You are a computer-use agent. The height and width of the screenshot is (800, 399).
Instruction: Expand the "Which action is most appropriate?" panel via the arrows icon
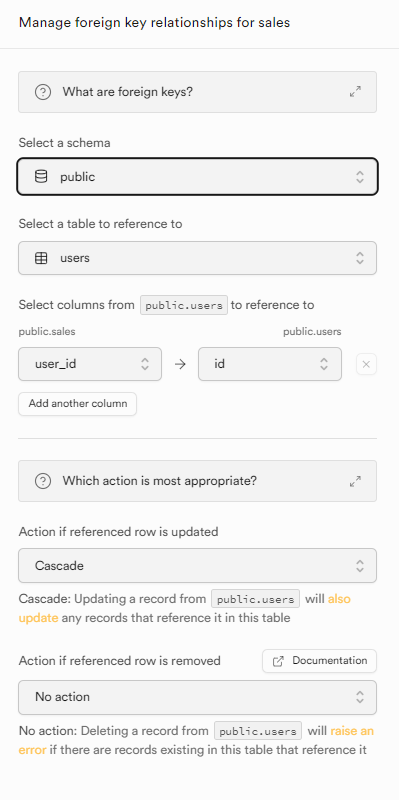pyautogui.click(x=355, y=481)
